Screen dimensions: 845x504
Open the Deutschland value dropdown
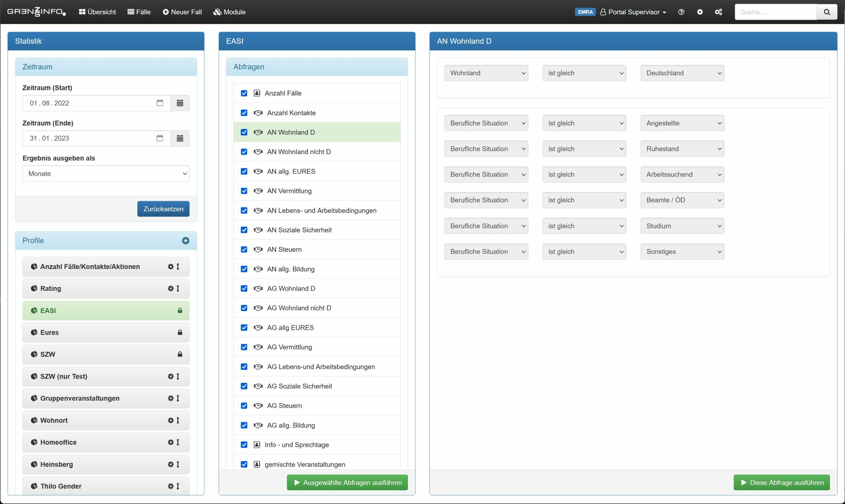tap(682, 73)
